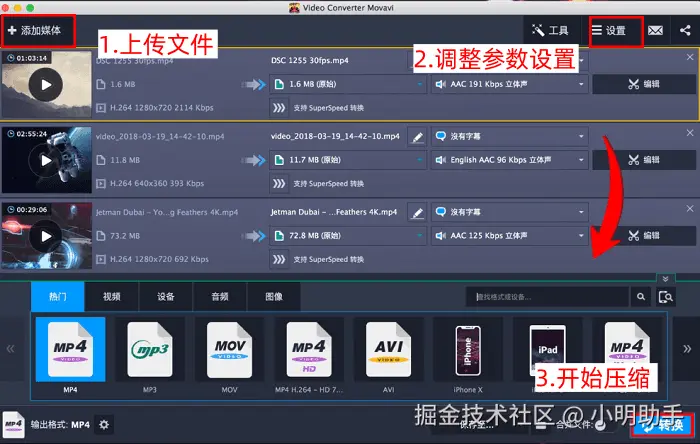The image size is (700, 444).
Task: Open output size dropdown 11.7 MB (原始)
Action: pyautogui.click(x=348, y=160)
